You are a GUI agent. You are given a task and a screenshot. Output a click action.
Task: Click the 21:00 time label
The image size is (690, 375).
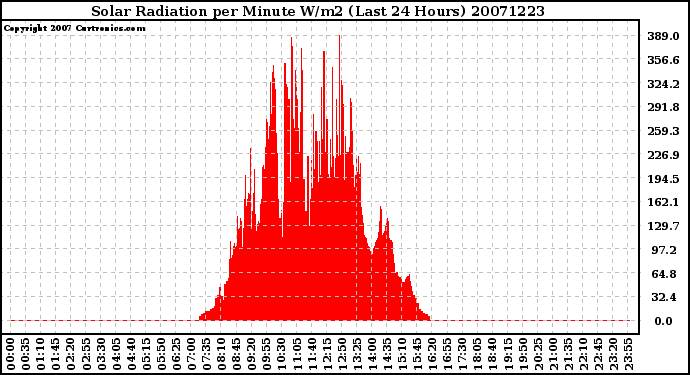553,354
